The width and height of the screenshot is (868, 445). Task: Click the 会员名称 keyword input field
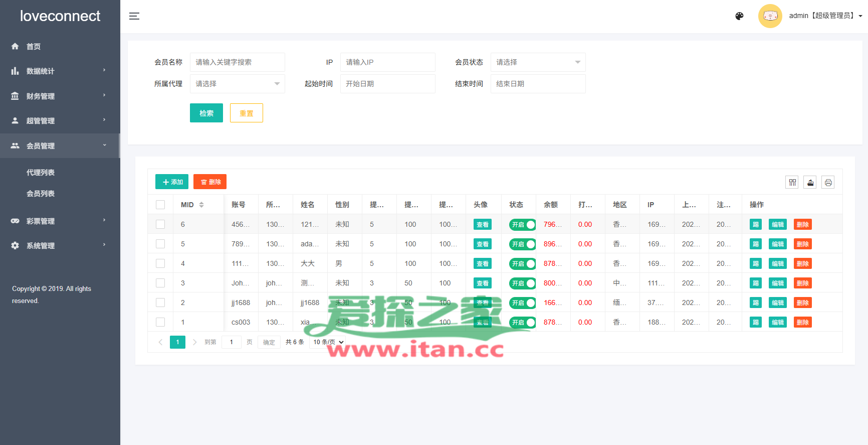click(x=237, y=62)
